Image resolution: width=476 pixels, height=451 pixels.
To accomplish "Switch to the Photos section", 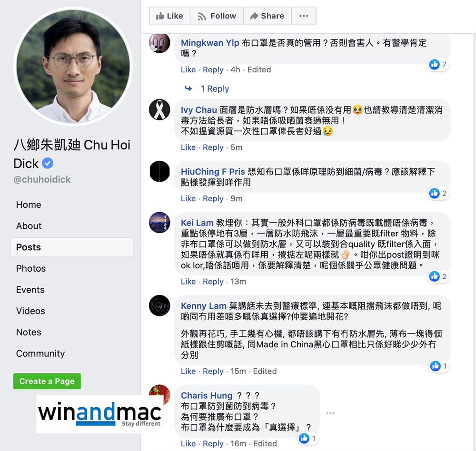I will click(x=31, y=268).
